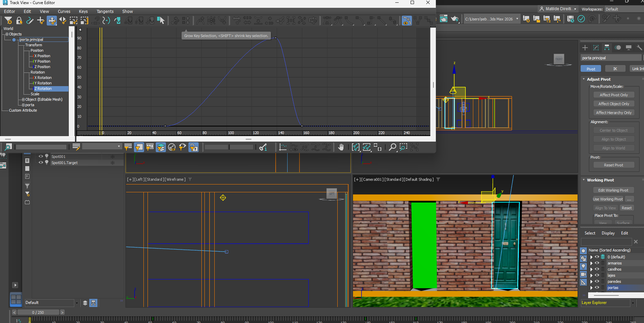Click the Pan hand tool
Screen dimensions: 644x323
point(341,147)
